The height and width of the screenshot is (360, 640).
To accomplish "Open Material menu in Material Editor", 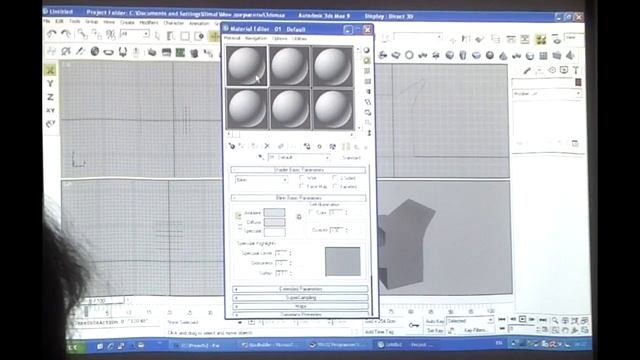I will 232,38.
